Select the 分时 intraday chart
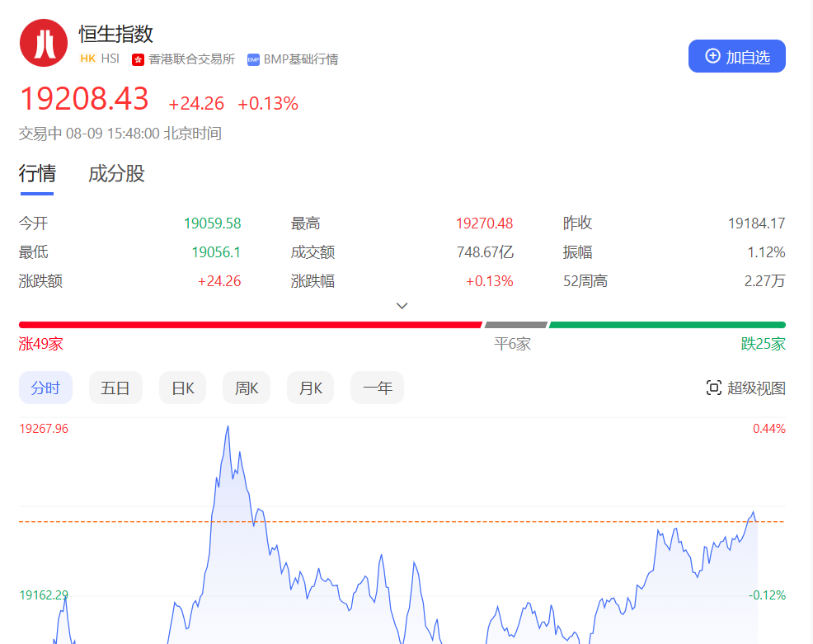 click(45, 388)
